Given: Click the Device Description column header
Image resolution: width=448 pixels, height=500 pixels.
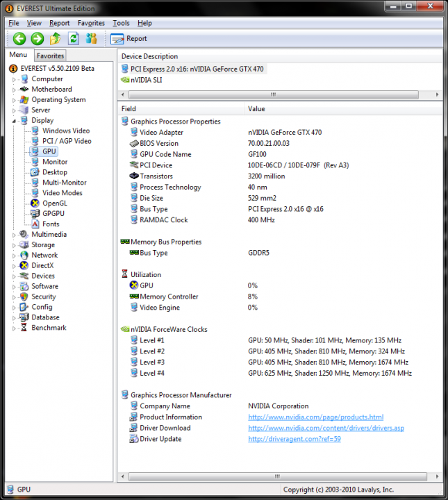Looking at the screenshot, I should click(280, 56).
